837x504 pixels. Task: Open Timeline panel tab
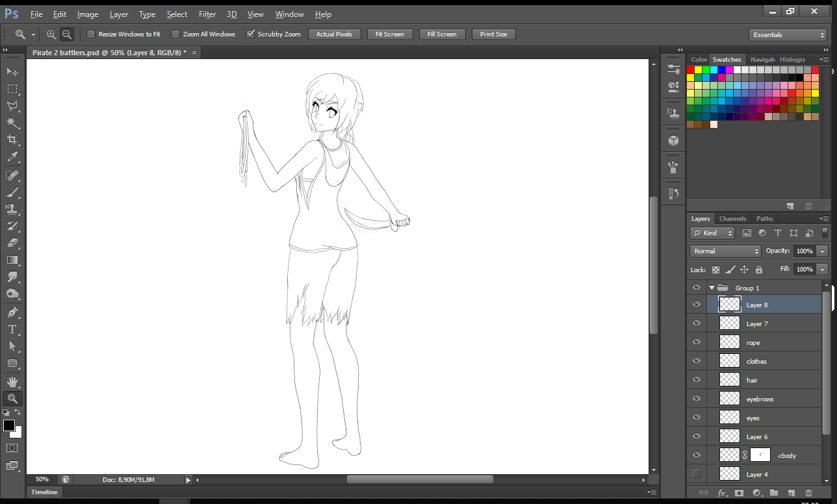coord(45,492)
